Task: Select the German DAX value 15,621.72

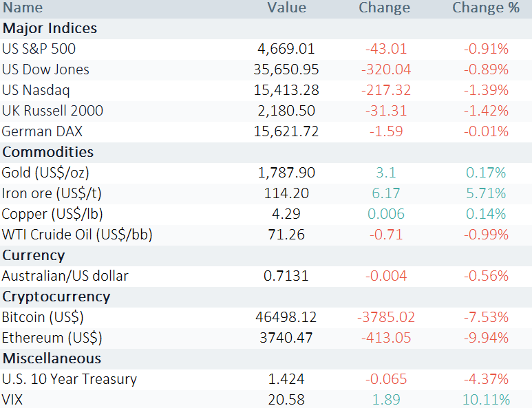Action: pyautogui.click(x=286, y=132)
